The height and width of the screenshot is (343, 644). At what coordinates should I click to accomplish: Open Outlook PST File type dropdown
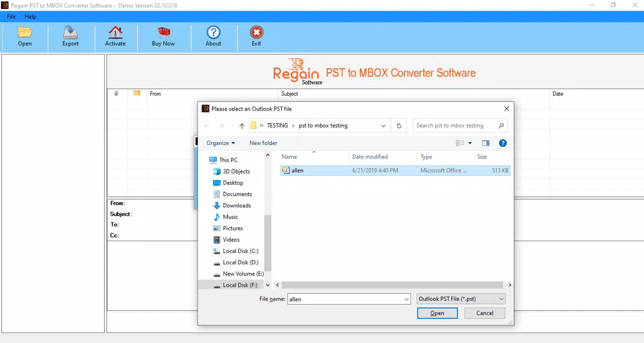461,299
